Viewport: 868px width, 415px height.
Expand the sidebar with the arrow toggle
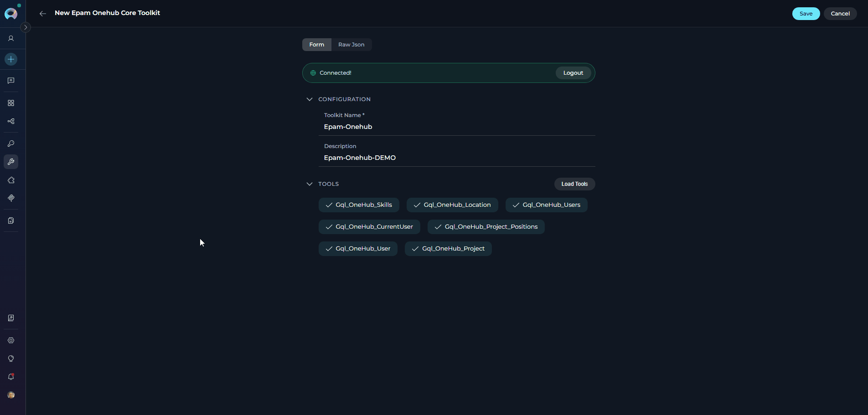click(26, 27)
